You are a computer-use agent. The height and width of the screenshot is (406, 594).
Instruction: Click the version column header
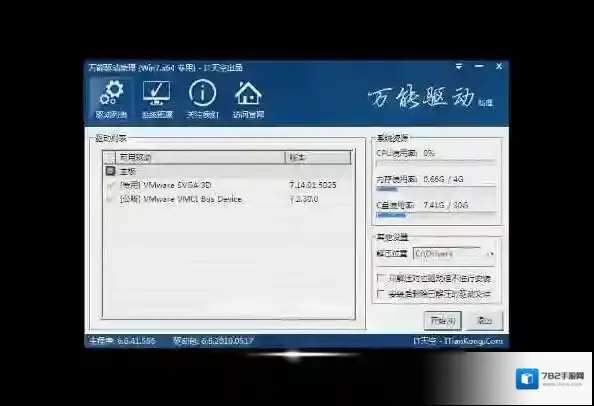coord(318,157)
